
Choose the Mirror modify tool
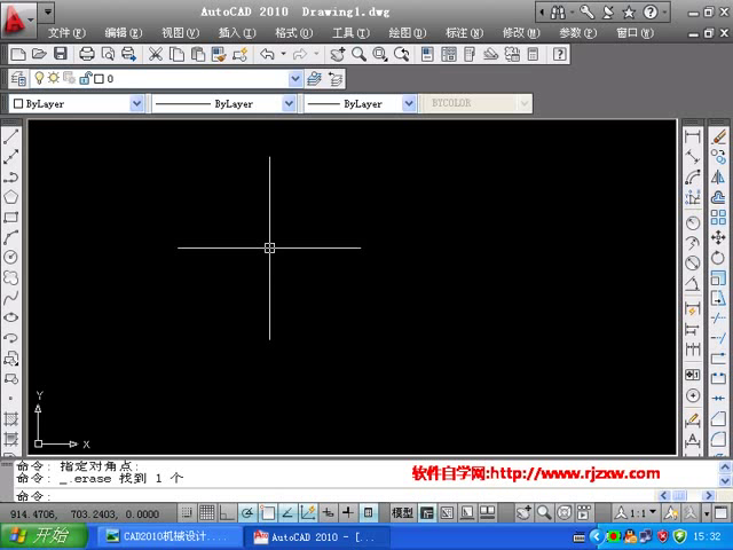point(719,177)
